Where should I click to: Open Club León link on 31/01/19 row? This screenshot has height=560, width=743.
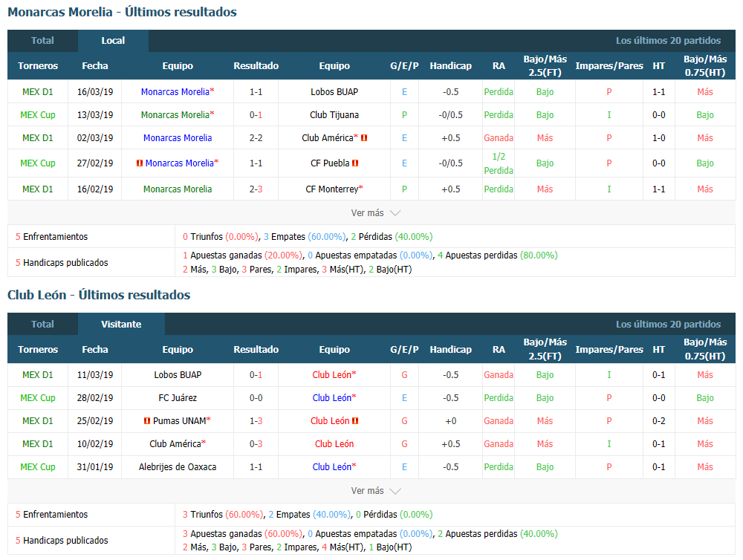(x=331, y=467)
